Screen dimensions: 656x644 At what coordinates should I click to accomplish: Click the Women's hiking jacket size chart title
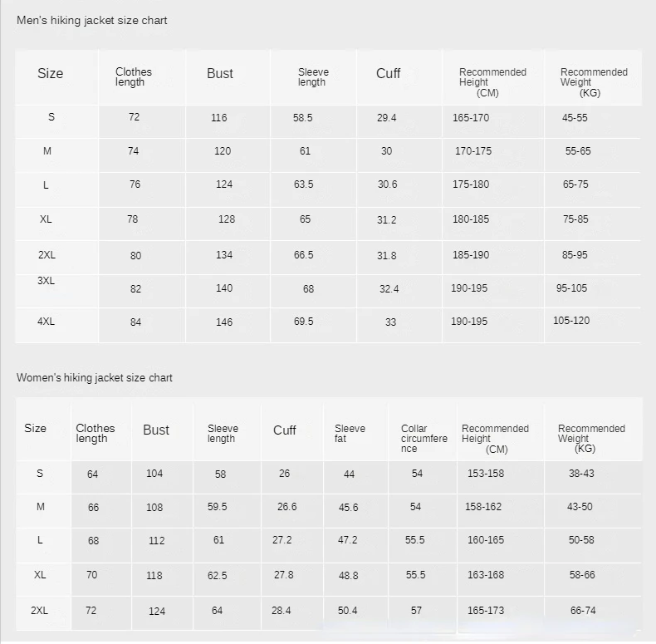(94, 378)
